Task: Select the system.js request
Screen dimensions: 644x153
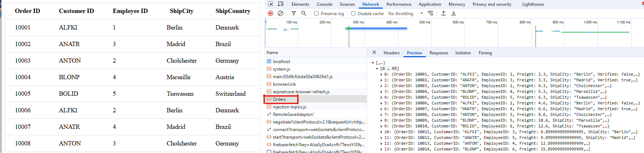Action: pyautogui.click(x=281, y=69)
